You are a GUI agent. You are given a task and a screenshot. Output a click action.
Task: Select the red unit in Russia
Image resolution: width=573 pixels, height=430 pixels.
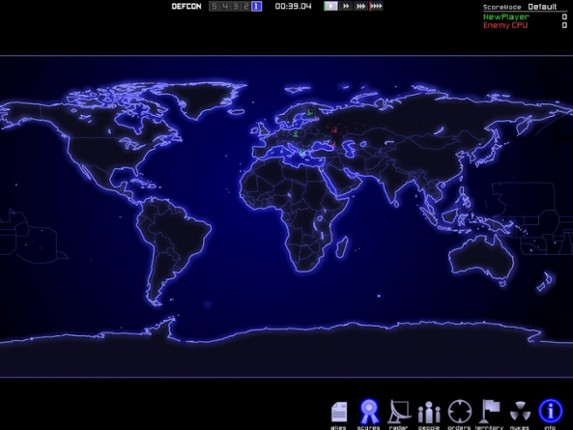(334, 129)
